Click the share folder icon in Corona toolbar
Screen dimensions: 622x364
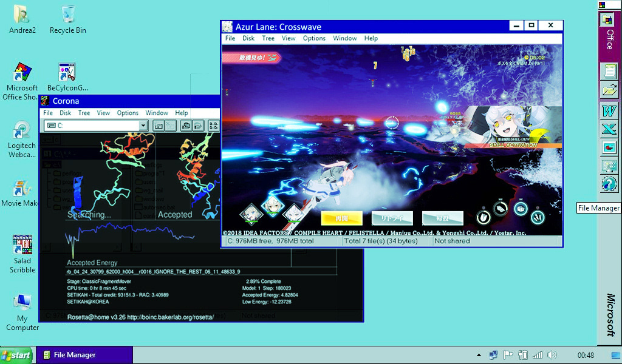(x=186, y=126)
